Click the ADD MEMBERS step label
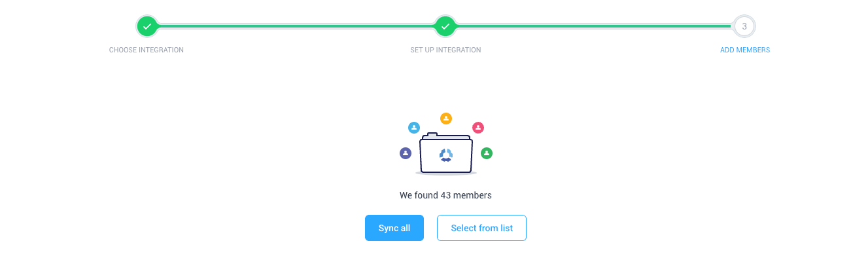Viewport: 868px width, 279px height. coord(745,50)
